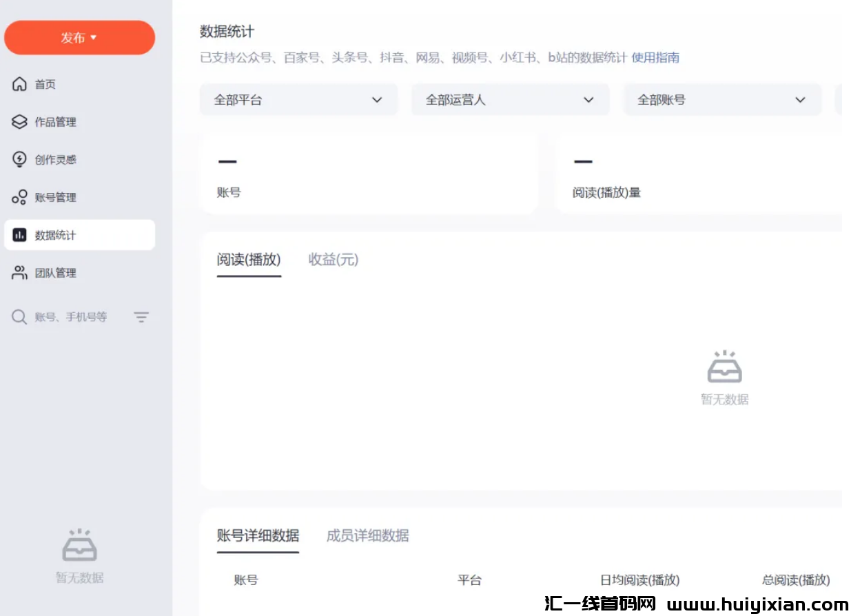Switch to the 成员详细数据 tab

pos(369,535)
